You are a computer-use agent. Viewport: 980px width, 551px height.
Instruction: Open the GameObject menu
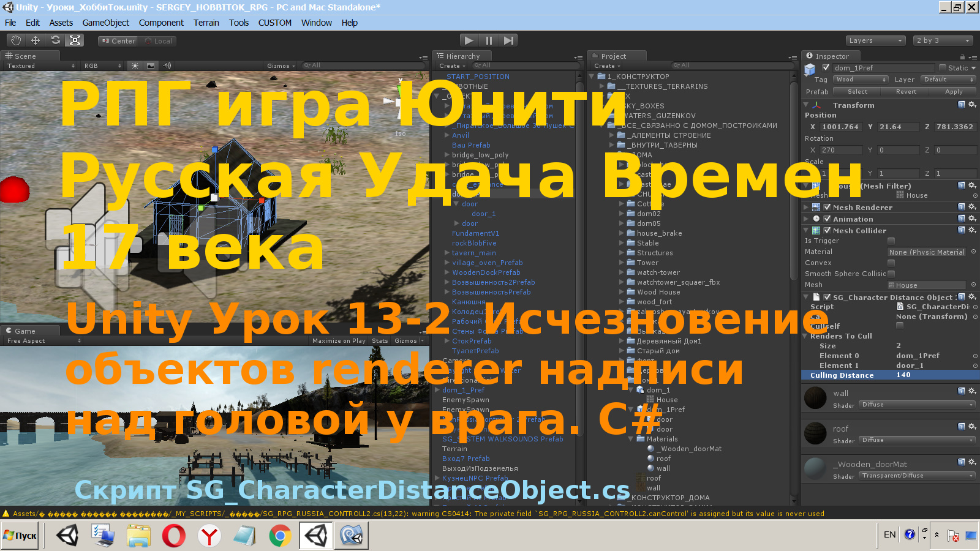pos(105,23)
